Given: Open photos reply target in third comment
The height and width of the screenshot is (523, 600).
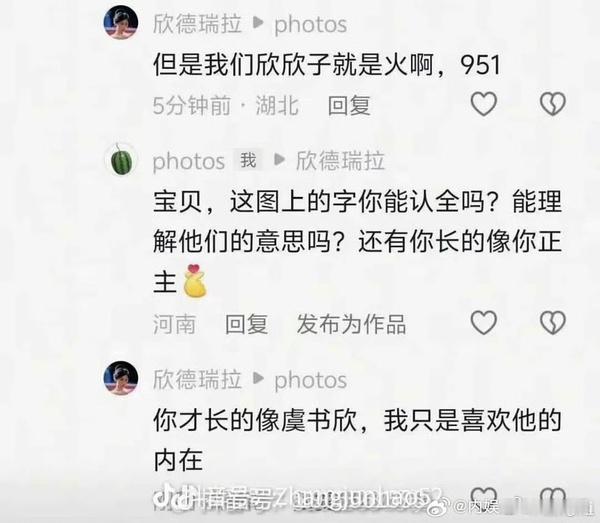Looking at the screenshot, I should coord(310,380).
